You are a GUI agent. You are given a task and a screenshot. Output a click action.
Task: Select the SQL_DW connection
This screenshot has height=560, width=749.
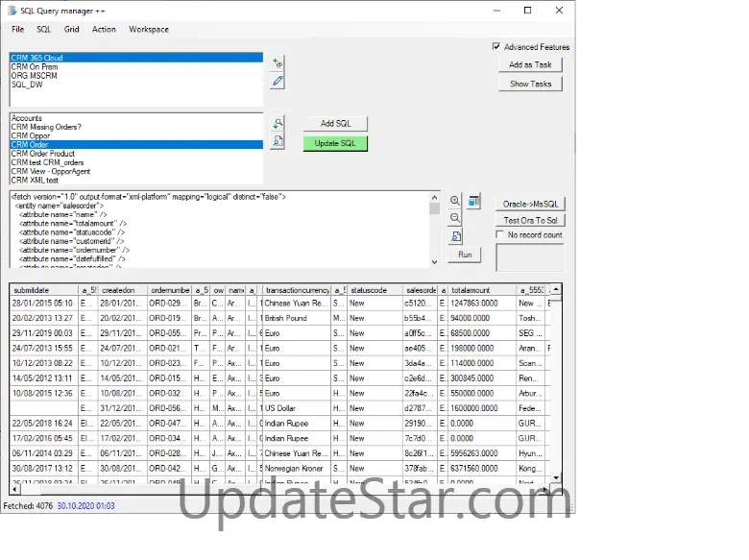click(x=136, y=85)
